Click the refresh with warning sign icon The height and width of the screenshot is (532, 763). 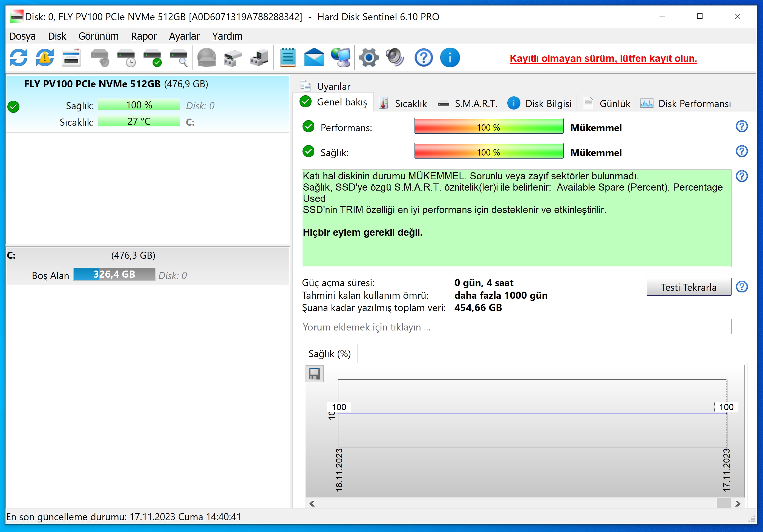[45, 58]
